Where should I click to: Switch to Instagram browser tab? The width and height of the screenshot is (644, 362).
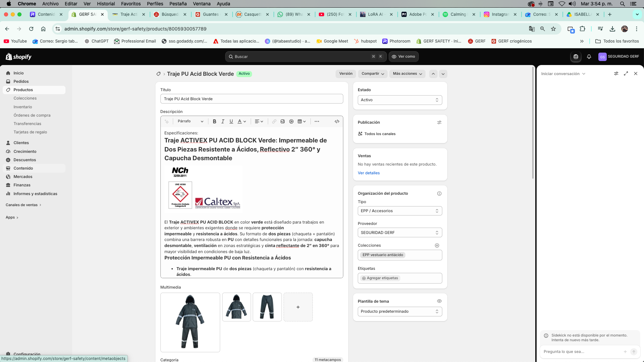point(500,14)
